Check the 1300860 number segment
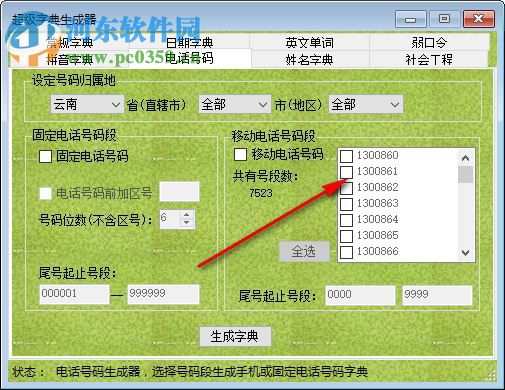This screenshot has width=505, height=390. click(346, 156)
